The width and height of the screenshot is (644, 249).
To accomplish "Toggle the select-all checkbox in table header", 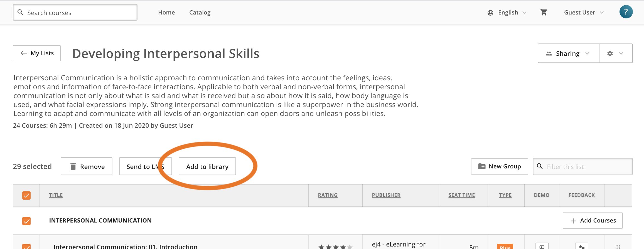I will tap(26, 195).
